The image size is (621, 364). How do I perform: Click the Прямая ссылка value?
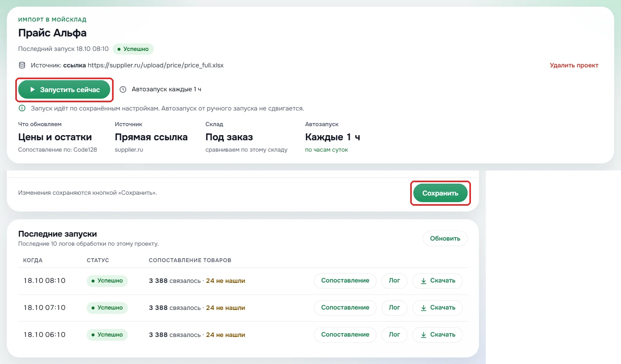coord(151,137)
